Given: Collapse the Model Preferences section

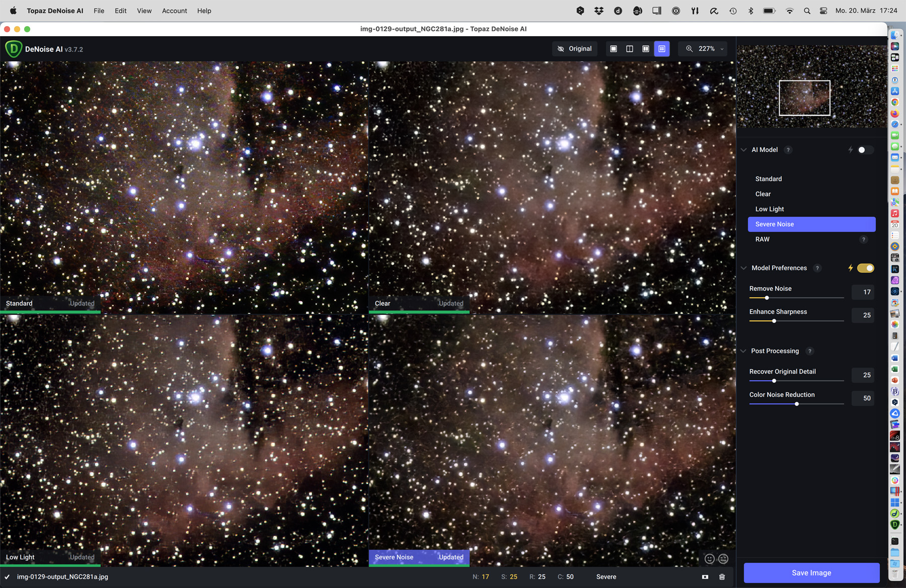Looking at the screenshot, I should point(743,268).
